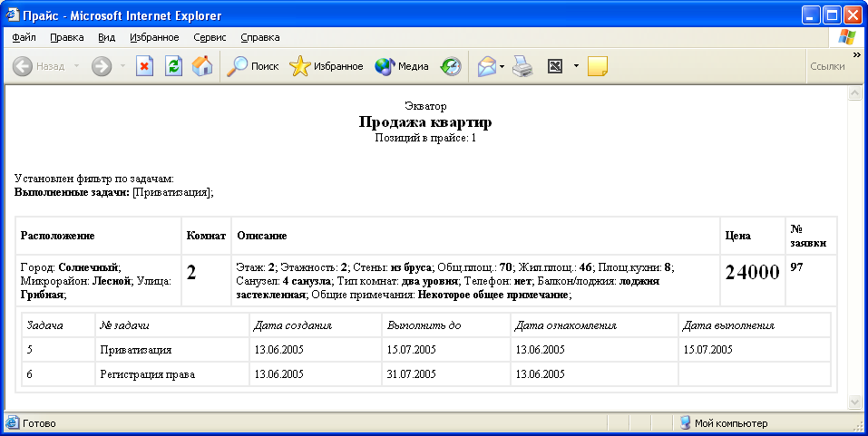Open the Избранное menu

click(154, 38)
